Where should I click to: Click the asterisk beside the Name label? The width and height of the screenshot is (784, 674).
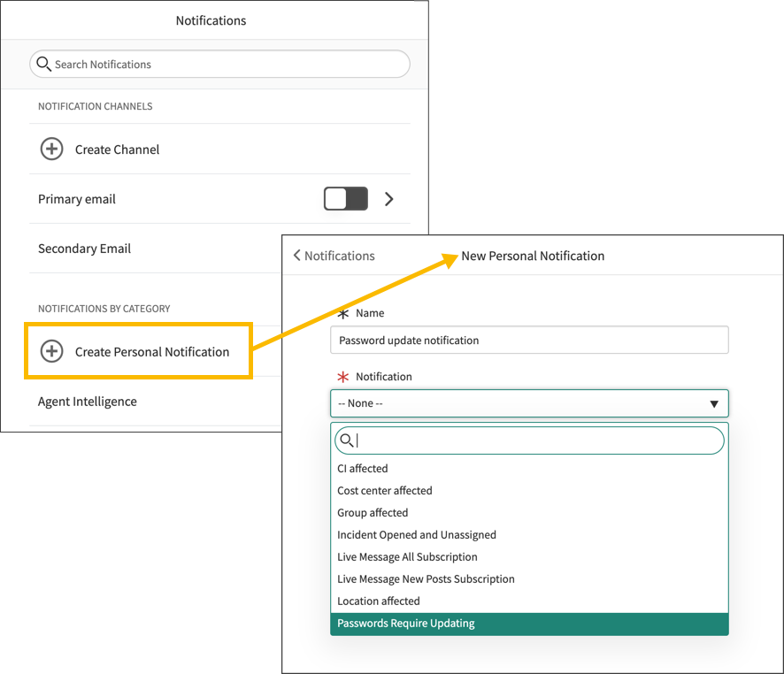click(343, 312)
